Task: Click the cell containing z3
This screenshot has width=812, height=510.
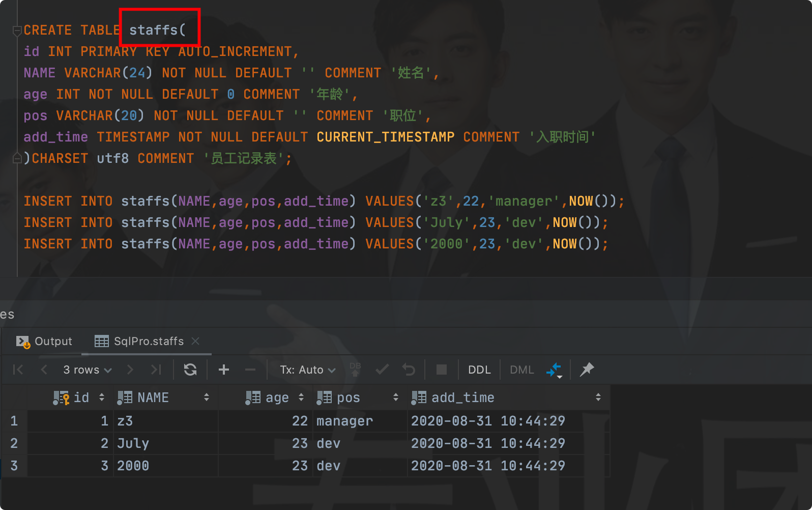Action: (165, 421)
